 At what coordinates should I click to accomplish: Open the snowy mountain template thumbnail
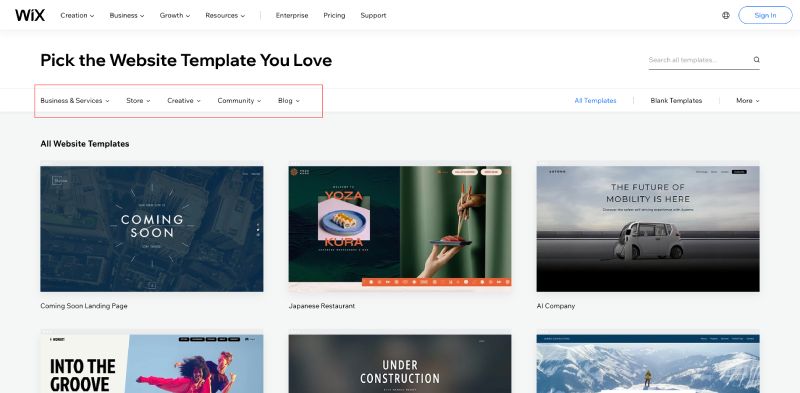pyautogui.click(x=648, y=363)
